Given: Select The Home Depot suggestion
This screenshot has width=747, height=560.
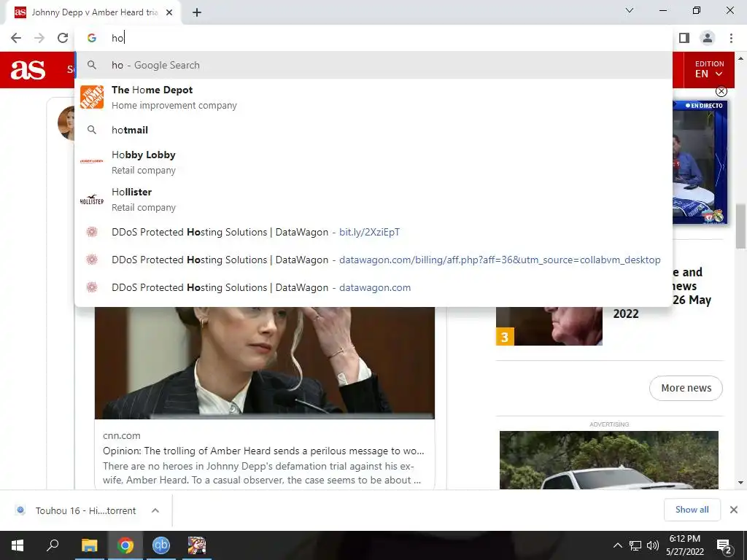Looking at the screenshot, I should (x=373, y=97).
